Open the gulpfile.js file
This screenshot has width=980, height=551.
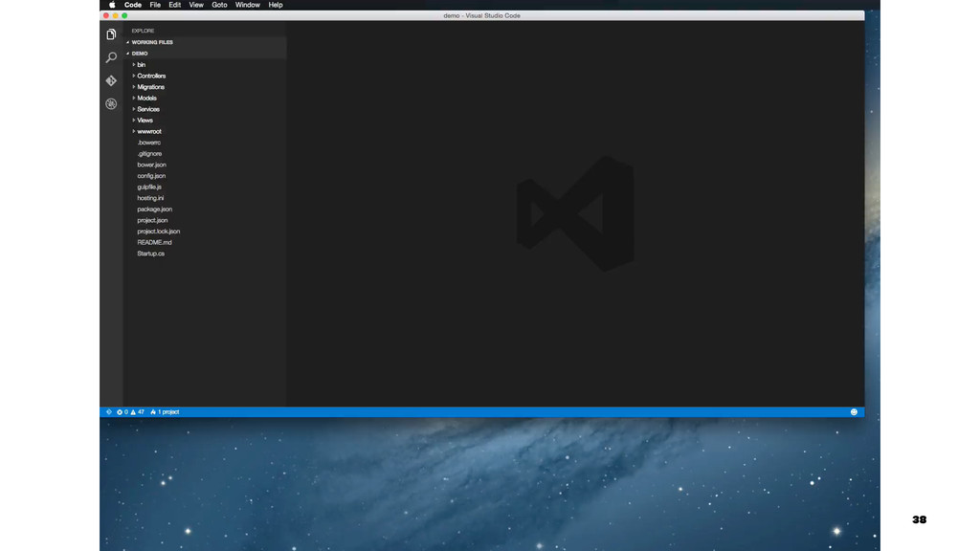tap(149, 187)
